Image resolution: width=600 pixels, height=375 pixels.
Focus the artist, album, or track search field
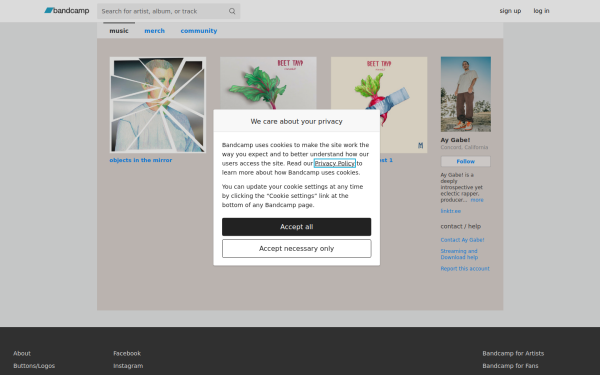point(168,11)
